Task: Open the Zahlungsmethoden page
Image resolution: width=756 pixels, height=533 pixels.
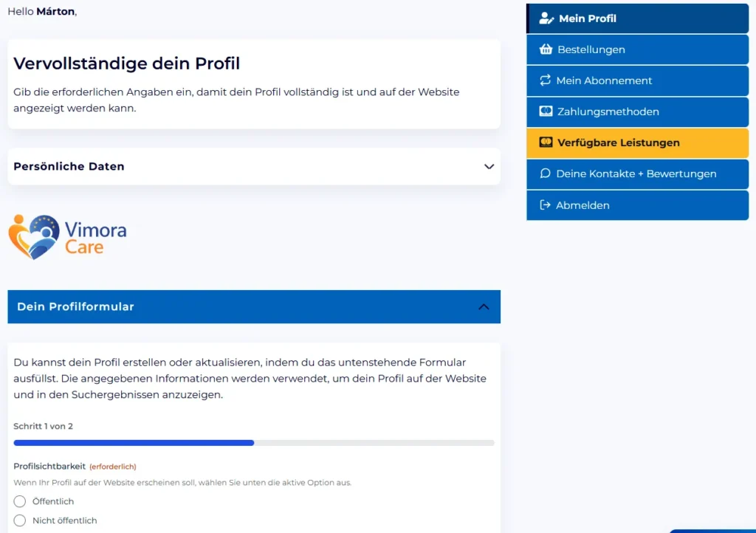Action: tap(637, 111)
